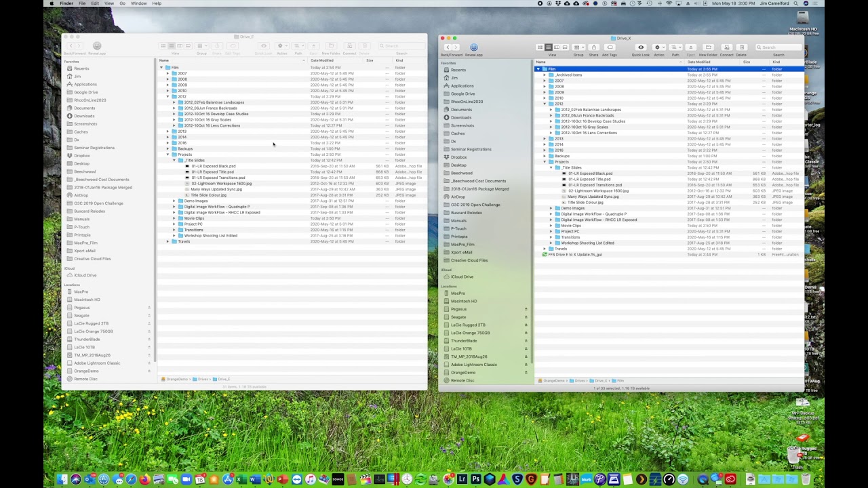Click Quick Look eye in Drive_X window
The image size is (868, 488).
pos(641,47)
